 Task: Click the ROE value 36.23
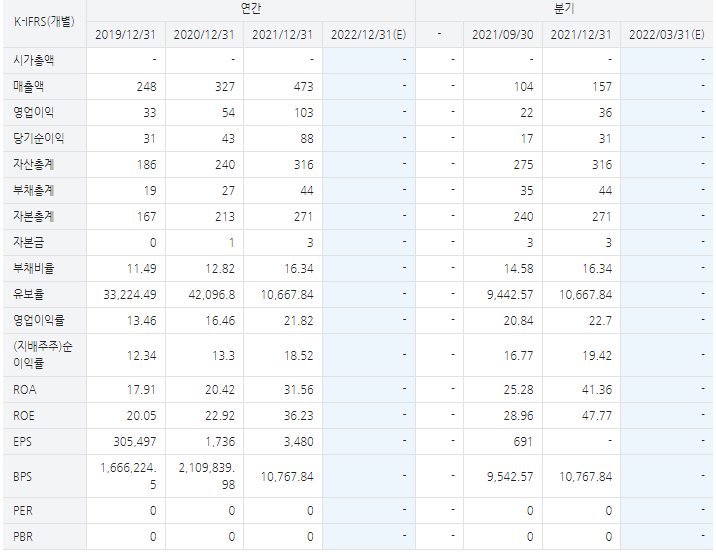pos(299,416)
